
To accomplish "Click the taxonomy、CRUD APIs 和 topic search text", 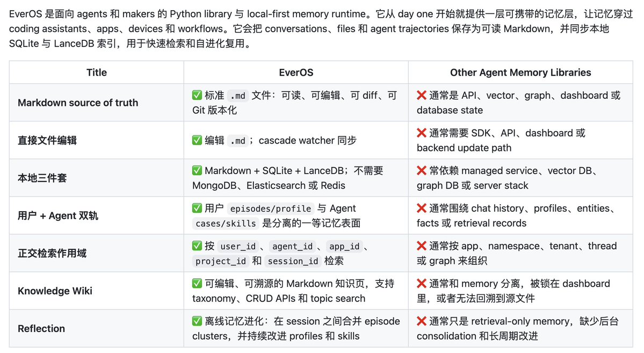I will click(x=279, y=299).
